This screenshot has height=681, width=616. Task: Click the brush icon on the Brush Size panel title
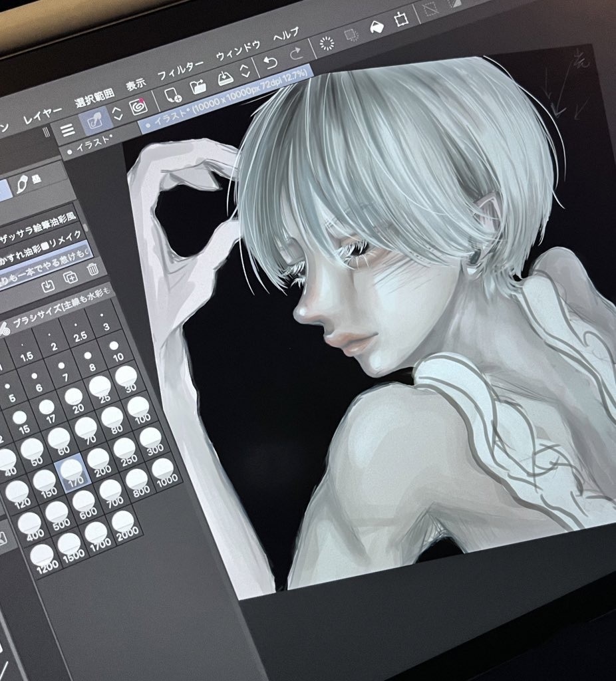[x=4, y=329]
